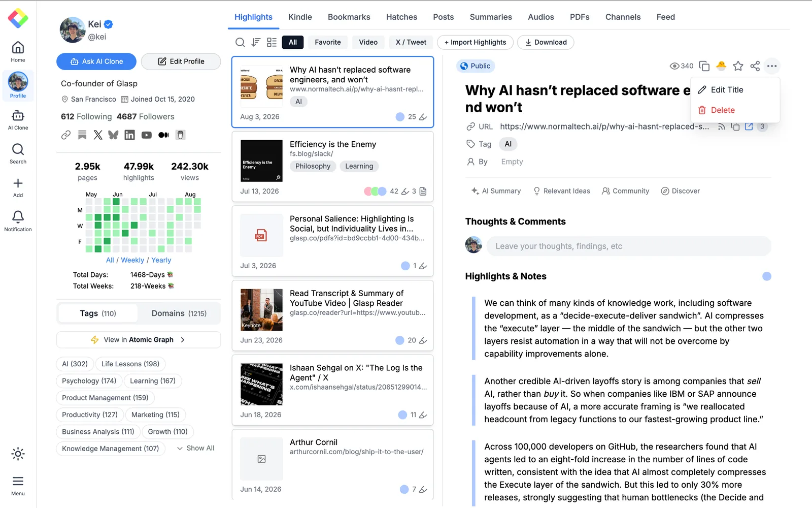This screenshot has height=508, width=812.
Task: Click the Import Highlights button
Action: pos(475,42)
